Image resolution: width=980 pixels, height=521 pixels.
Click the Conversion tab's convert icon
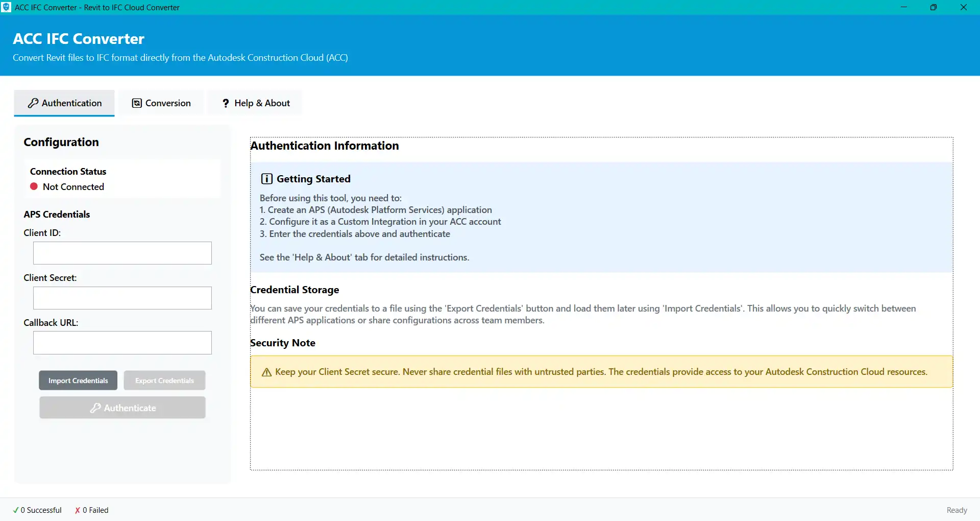(x=137, y=103)
